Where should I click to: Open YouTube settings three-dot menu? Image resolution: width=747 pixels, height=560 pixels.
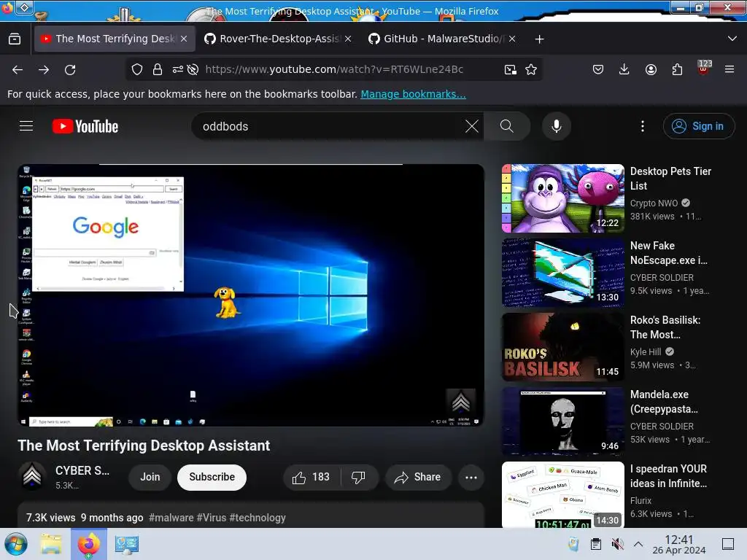(643, 126)
